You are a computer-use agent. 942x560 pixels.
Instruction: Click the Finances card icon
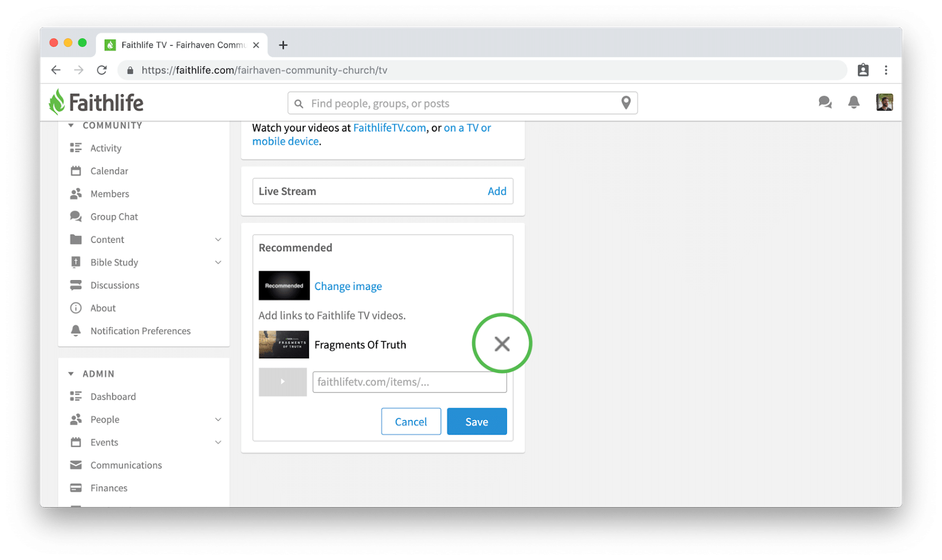coord(76,488)
